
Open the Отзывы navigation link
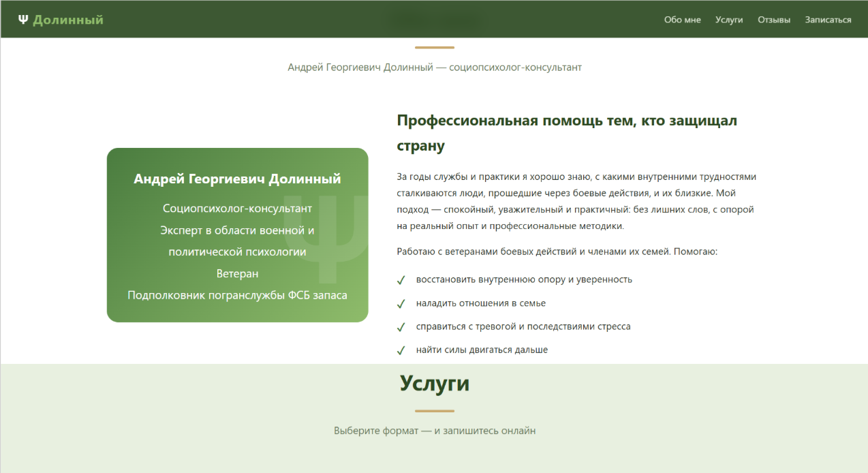(774, 20)
